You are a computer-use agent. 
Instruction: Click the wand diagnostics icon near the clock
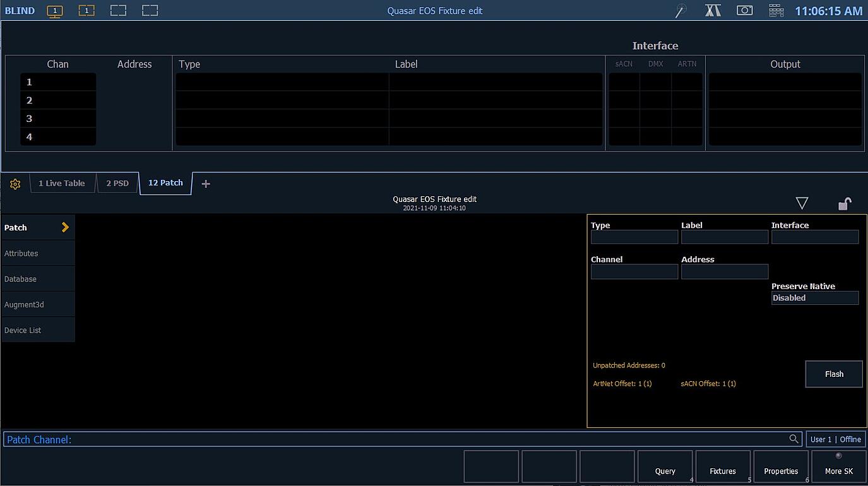pos(680,10)
